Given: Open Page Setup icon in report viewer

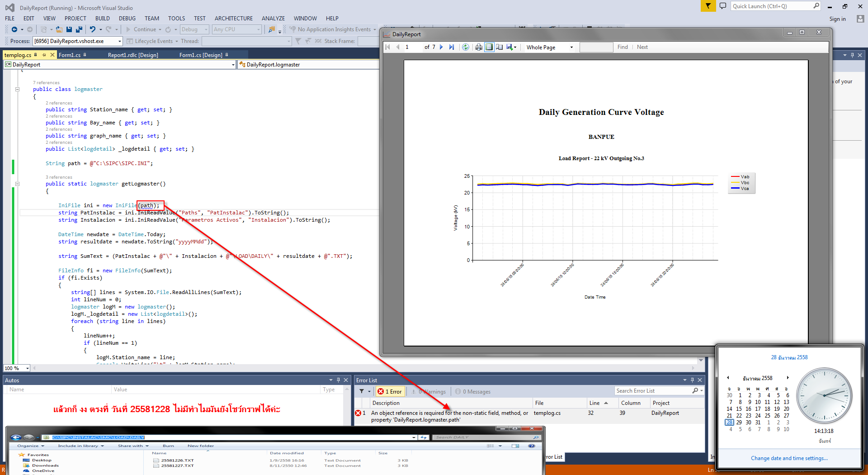Looking at the screenshot, I should tap(500, 47).
